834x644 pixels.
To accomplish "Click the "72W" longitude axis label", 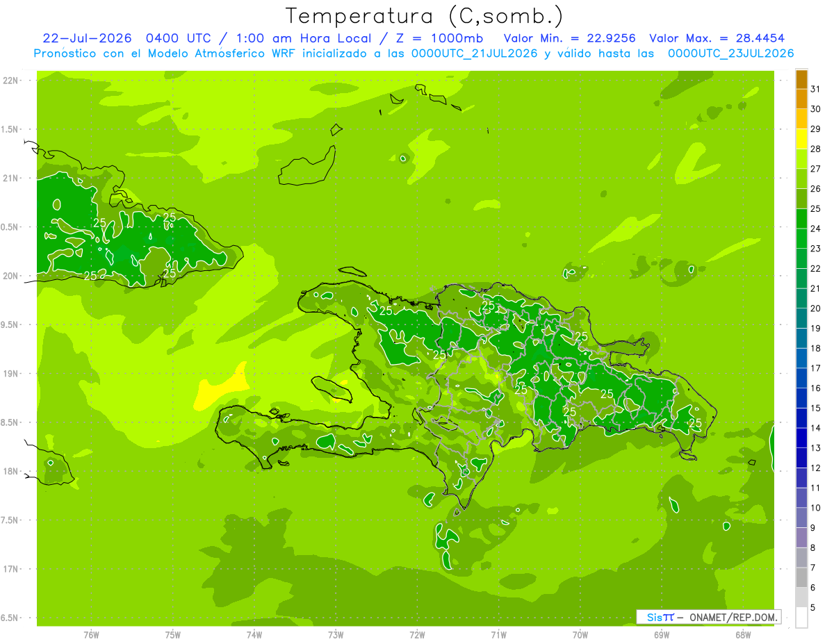I will 417,634.
